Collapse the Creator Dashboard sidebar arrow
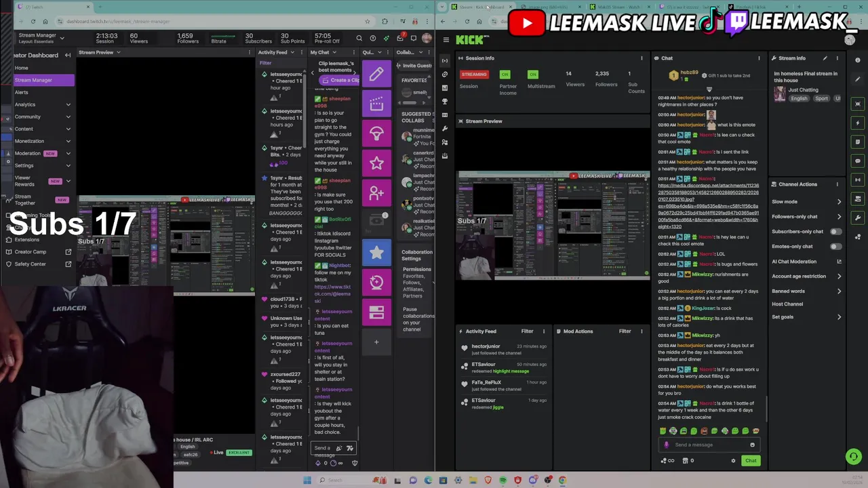This screenshot has height=488, width=868. point(68,55)
